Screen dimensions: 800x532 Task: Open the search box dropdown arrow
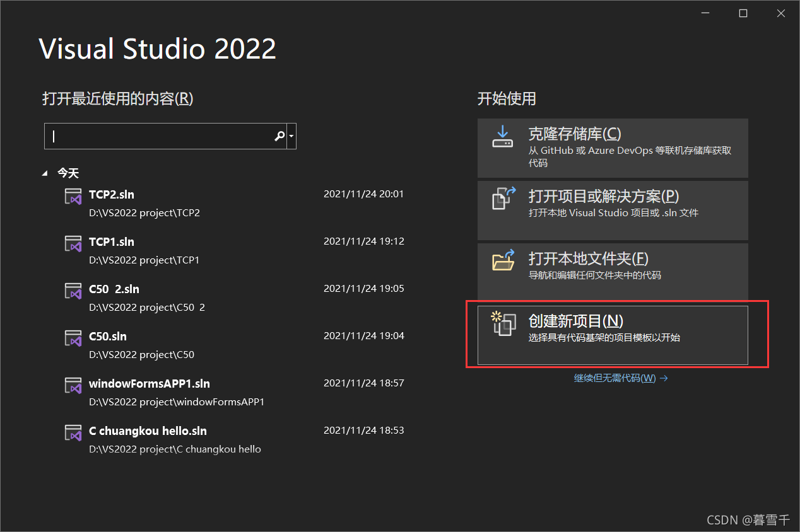coord(291,136)
